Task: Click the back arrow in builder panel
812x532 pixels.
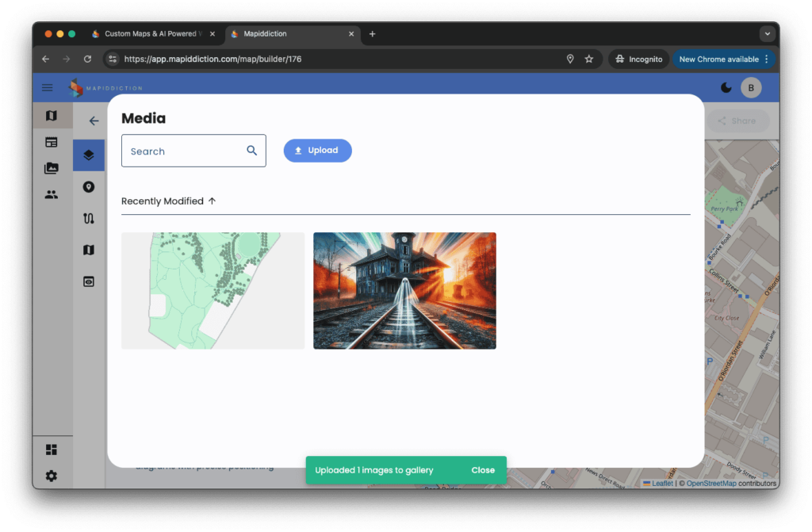Action: coord(94,121)
